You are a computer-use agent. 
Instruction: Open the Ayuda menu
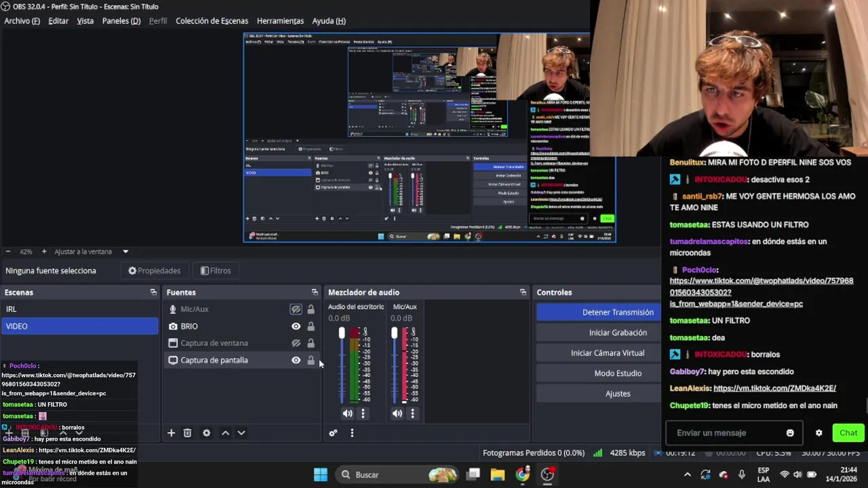click(329, 21)
